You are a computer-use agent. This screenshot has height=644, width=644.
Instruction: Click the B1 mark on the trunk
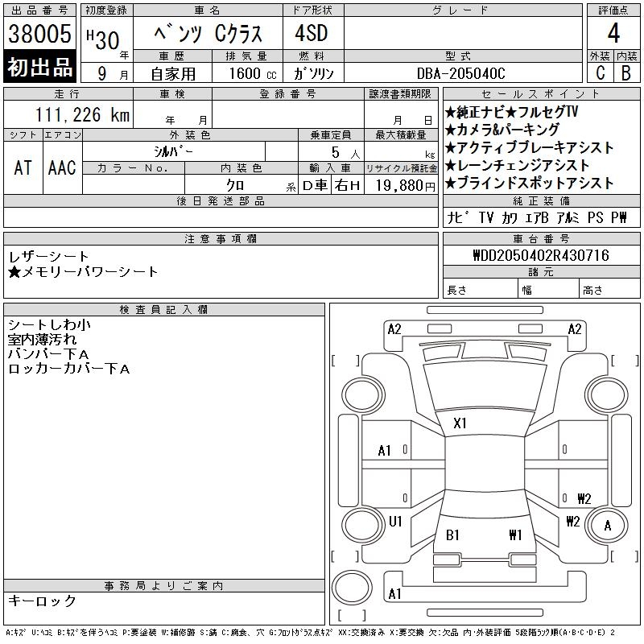[452, 535]
